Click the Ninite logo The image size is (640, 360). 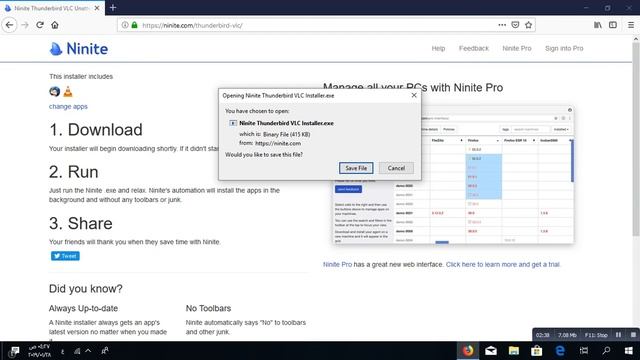pos(79,49)
